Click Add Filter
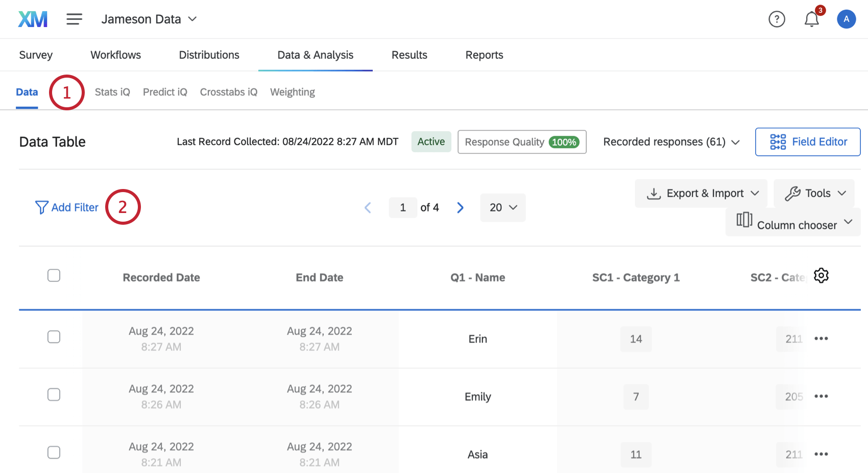The height and width of the screenshot is (473, 868). [67, 207]
